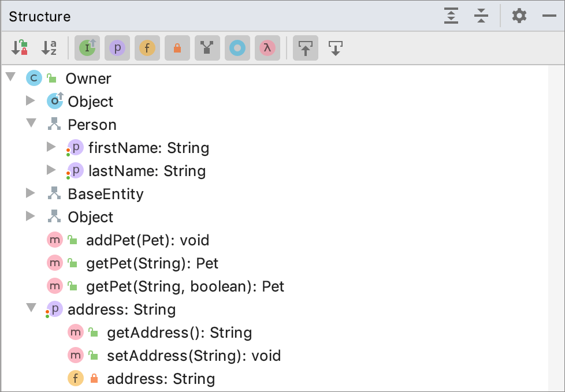Click the Sort by Visibility icon
Screen dimensions: 565x392
coord(20,48)
